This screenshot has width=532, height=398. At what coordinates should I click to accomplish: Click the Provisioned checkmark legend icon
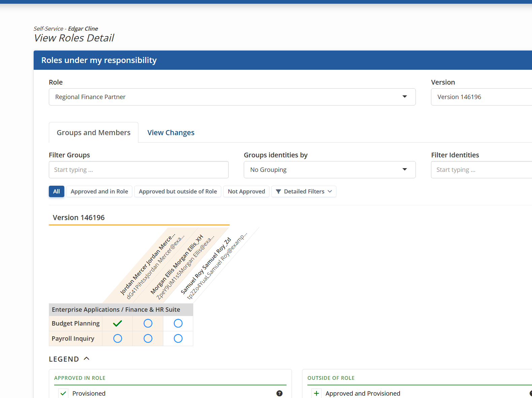pos(63,393)
